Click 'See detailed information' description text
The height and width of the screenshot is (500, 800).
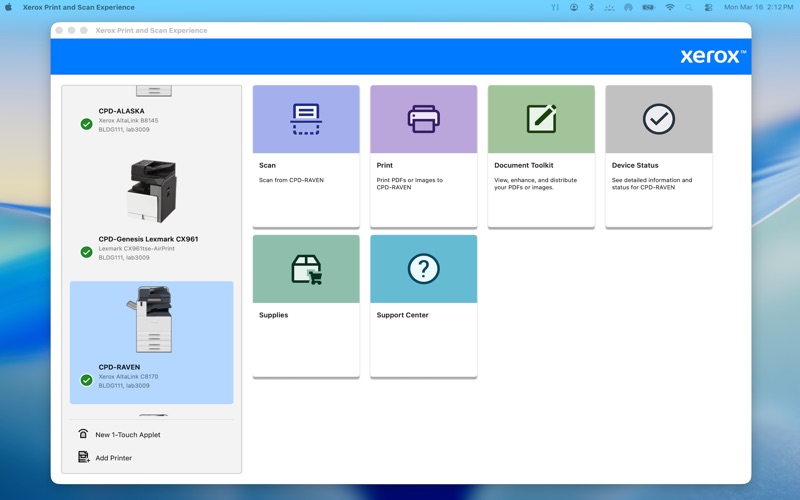click(x=652, y=184)
